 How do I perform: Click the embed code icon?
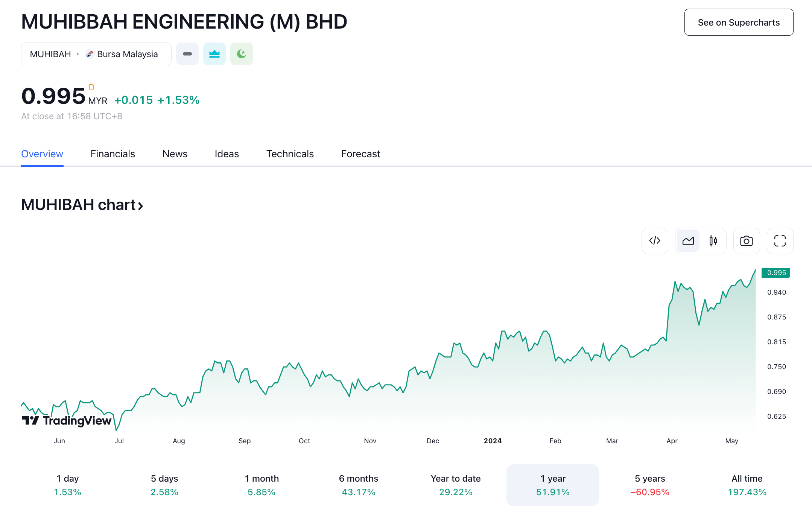pos(655,241)
